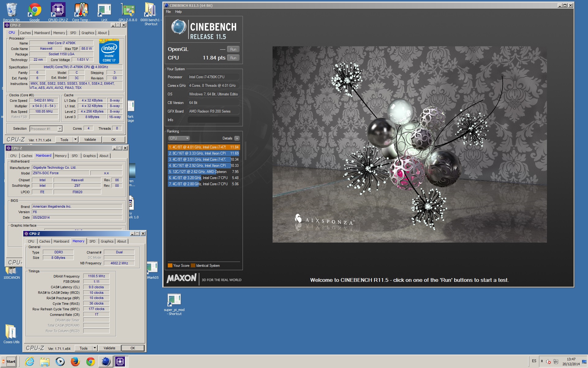Viewport: 588px width, 368px height.
Task: Open GPU-Z 0.8.0 desktop shortcut
Action: [x=128, y=12]
